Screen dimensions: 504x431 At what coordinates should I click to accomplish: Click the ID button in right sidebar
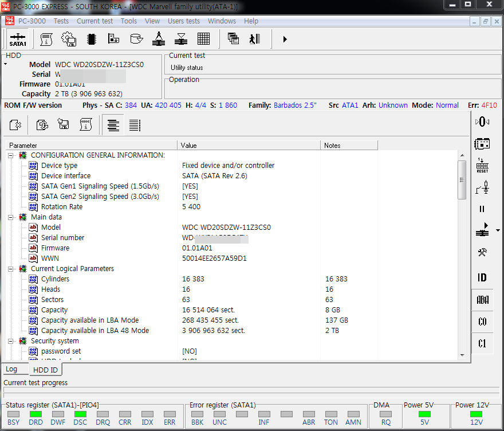(482, 277)
